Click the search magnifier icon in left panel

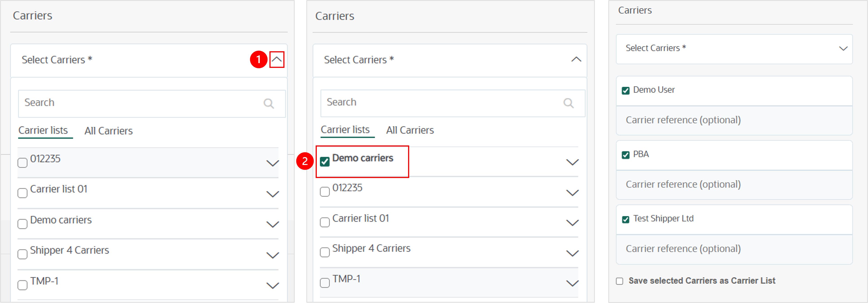269,103
